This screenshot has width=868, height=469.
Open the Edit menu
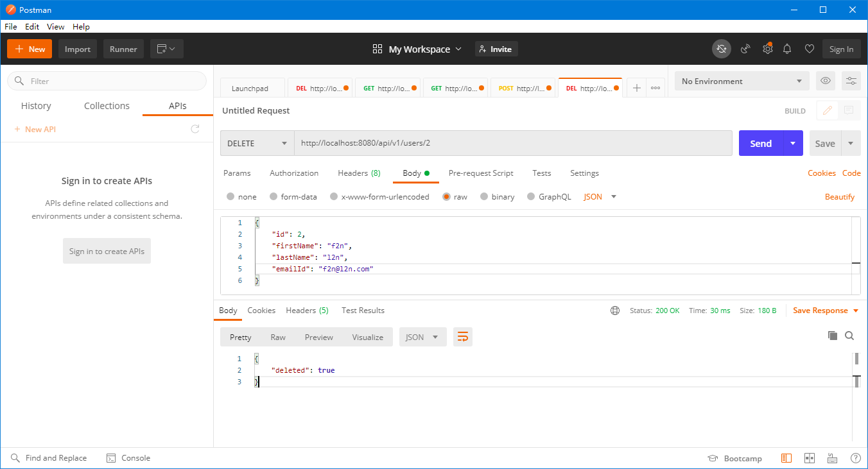pyautogui.click(x=32, y=27)
